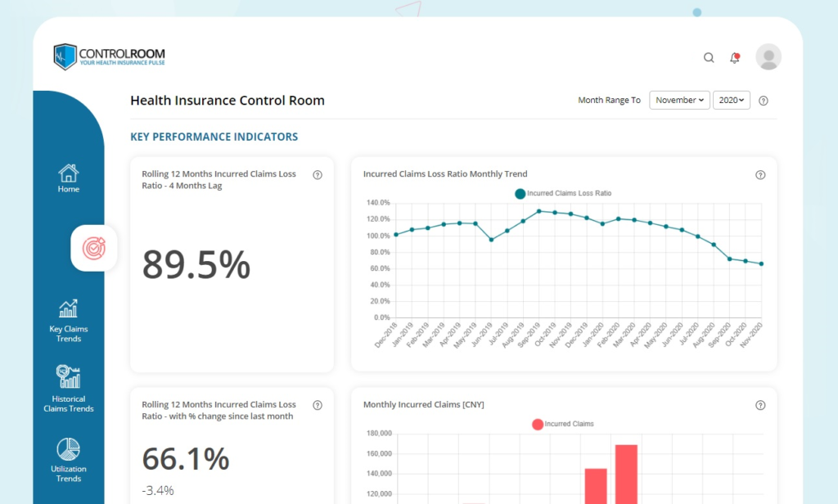Open Key Claims Trends chart icon
The height and width of the screenshot is (504, 838).
69,308
